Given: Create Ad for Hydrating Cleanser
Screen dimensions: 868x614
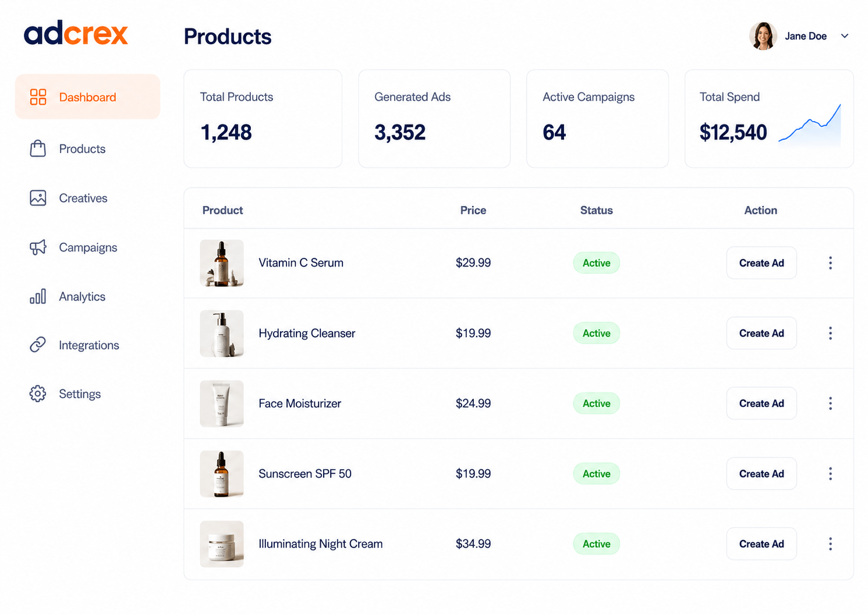Looking at the screenshot, I should point(761,333).
